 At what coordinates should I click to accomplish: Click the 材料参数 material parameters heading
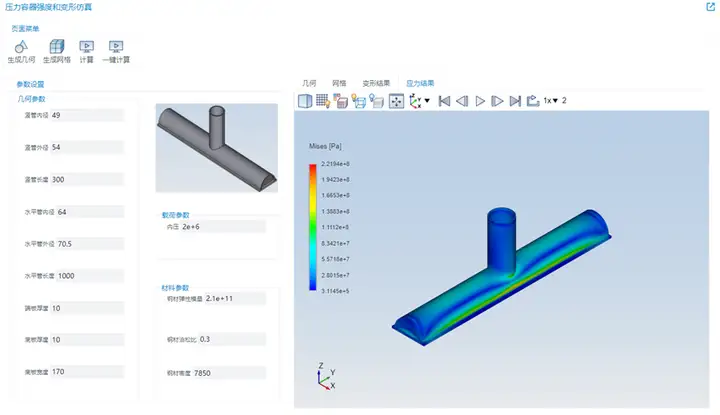[x=175, y=288]
